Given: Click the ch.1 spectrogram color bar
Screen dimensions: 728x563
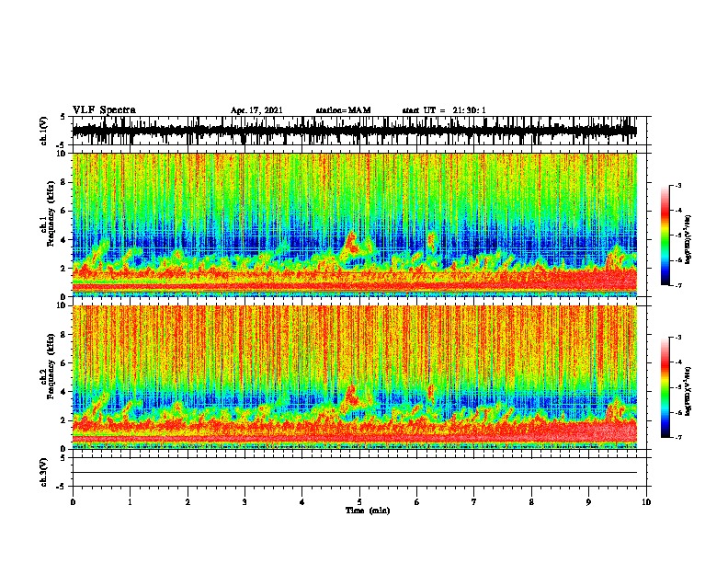Looking at the screenshot, I should point(665,236).
